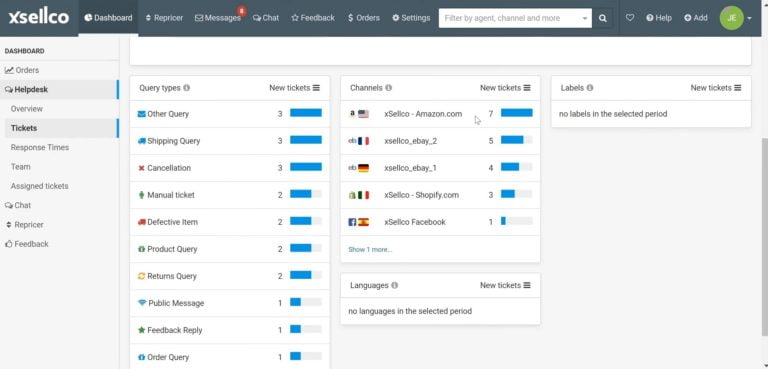Click the Labels info icon

pos(590,88)
